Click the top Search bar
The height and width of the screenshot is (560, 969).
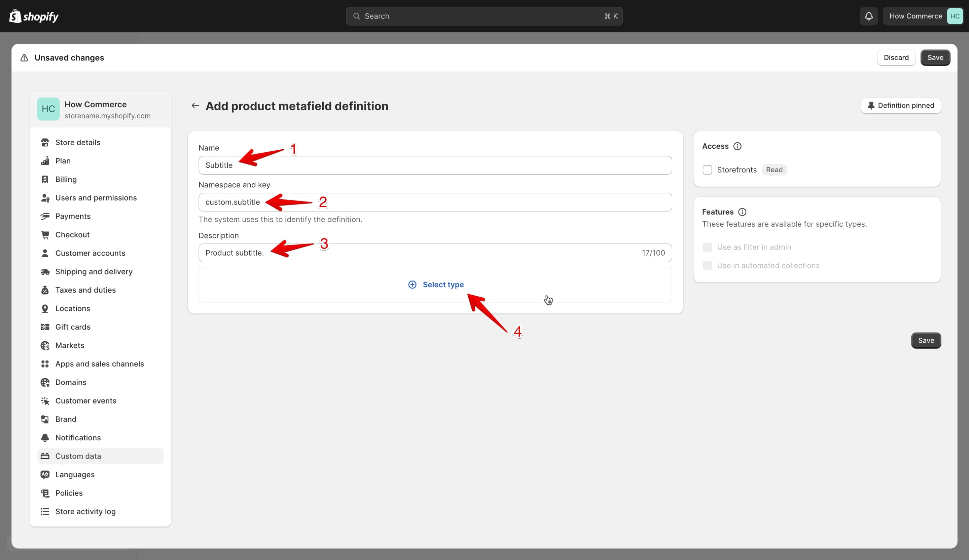pyautogui.click(x=484, y=16)
